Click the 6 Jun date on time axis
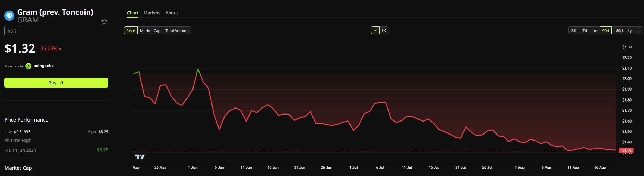 [x=219, y=167]
